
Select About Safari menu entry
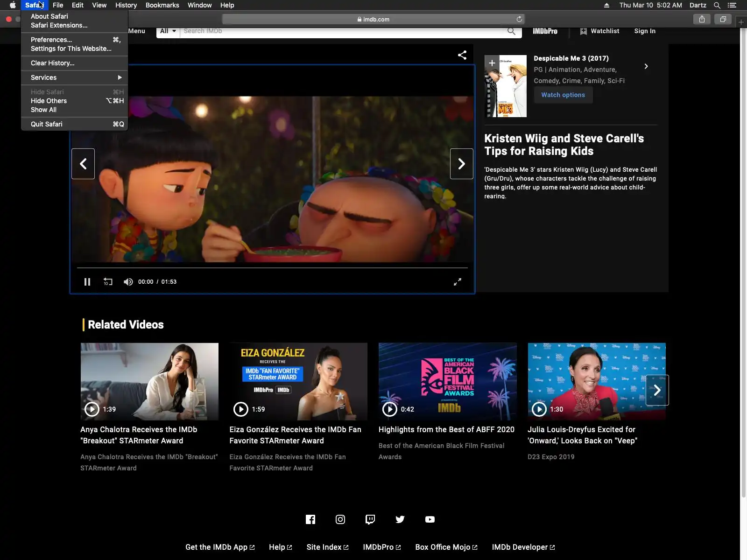coord(74,16)
